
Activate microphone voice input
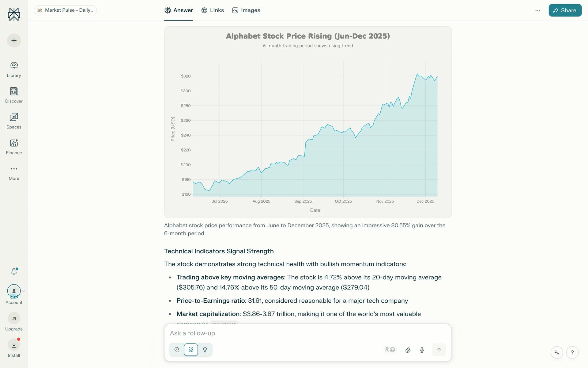click(422, 350)
